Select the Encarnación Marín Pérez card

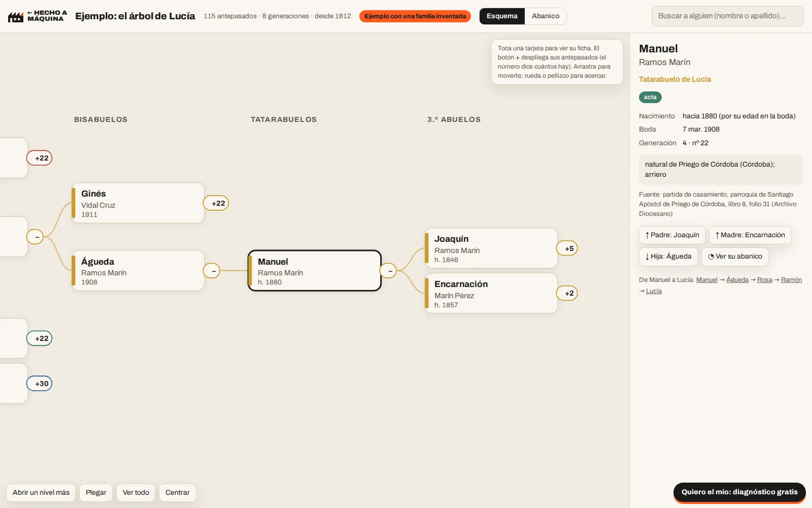(x=491, y=293)
